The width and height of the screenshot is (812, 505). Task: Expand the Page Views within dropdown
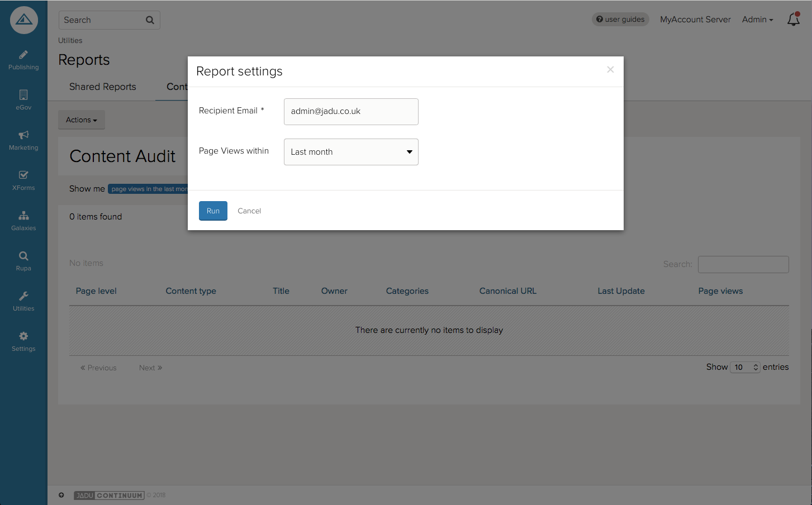351,152
